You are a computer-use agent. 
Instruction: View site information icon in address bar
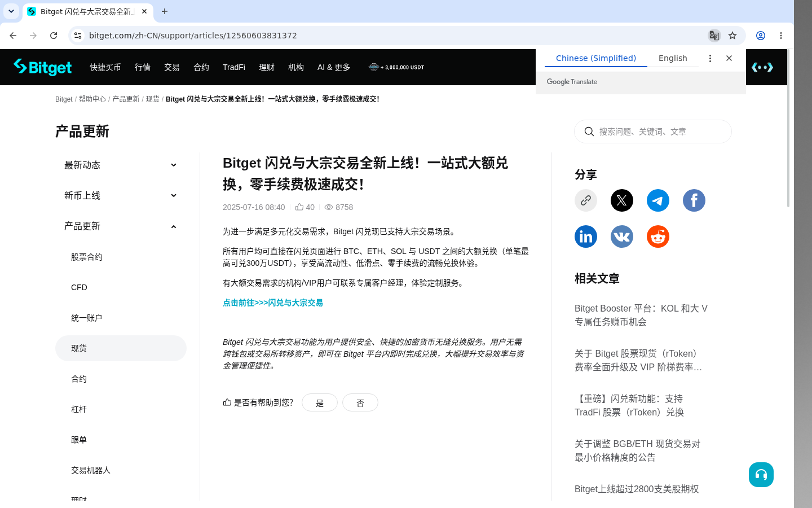pyautogui.click(x=78, y=36)
